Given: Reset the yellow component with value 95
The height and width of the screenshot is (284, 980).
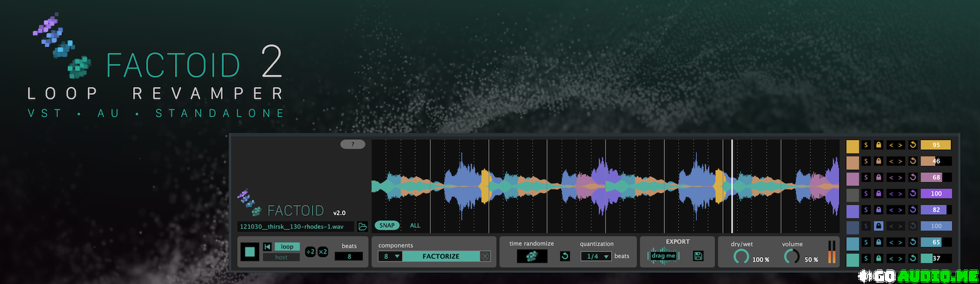Looking at the screenshot, I should coord(912,145).
